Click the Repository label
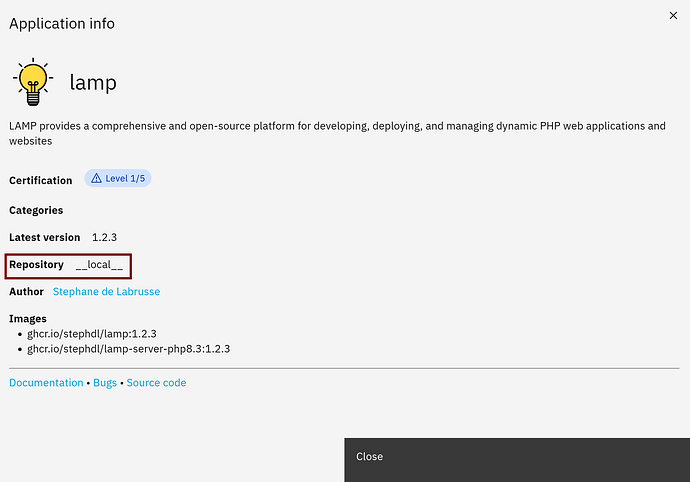The width and height of the screenshot is (690, 482). point(37,265)
